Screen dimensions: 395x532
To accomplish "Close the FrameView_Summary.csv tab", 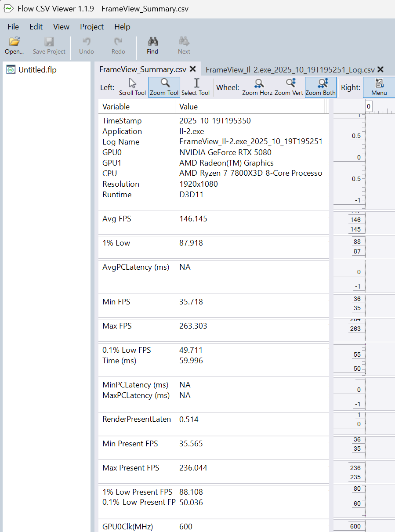I will [193, 69].
